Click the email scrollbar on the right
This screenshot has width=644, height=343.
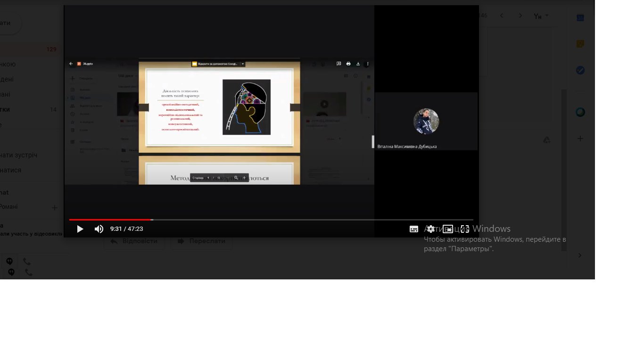pos(564,170)
